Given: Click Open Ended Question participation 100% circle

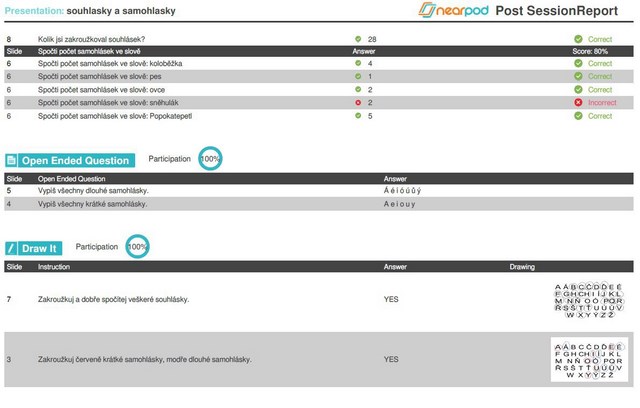Looking at the screenshot, I should coord(210,159).
